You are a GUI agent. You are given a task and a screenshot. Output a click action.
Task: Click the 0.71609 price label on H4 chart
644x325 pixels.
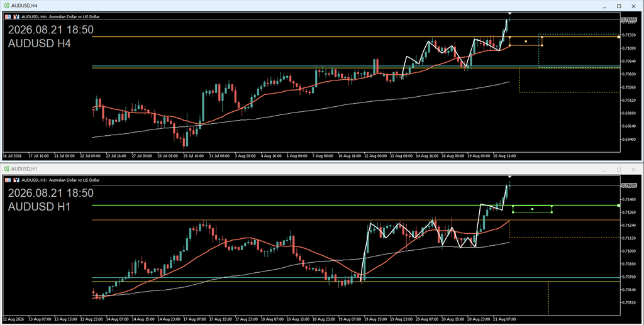[x=629, y=19]
